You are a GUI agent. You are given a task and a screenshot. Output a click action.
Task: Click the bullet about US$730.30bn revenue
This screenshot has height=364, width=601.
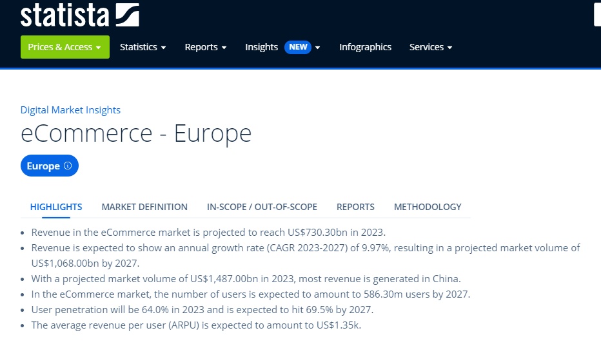tap(208, 233)
